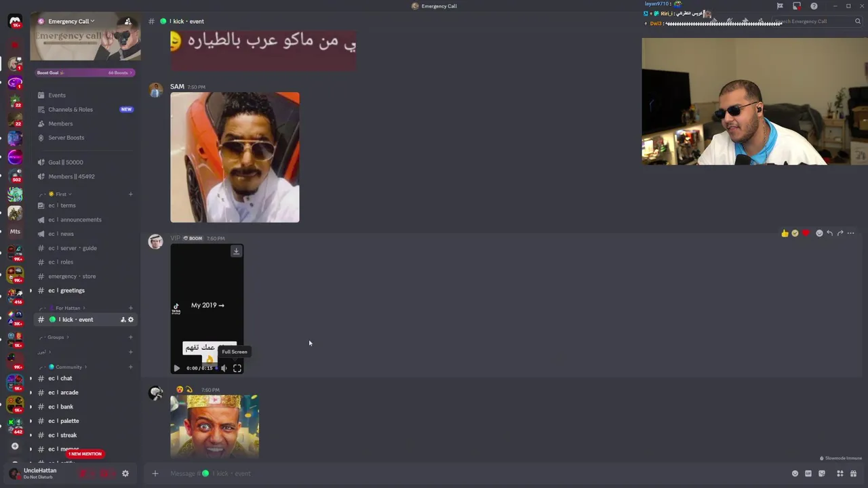The width and height of the screenshot is (868, 488).
Task: Invite people icon on server banner
Action: 127,21
